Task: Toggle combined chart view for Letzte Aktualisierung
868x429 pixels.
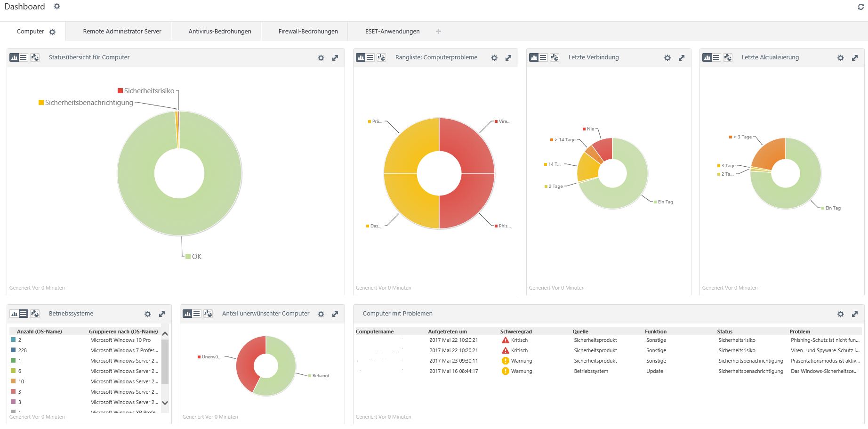Action: coord(727,57)
